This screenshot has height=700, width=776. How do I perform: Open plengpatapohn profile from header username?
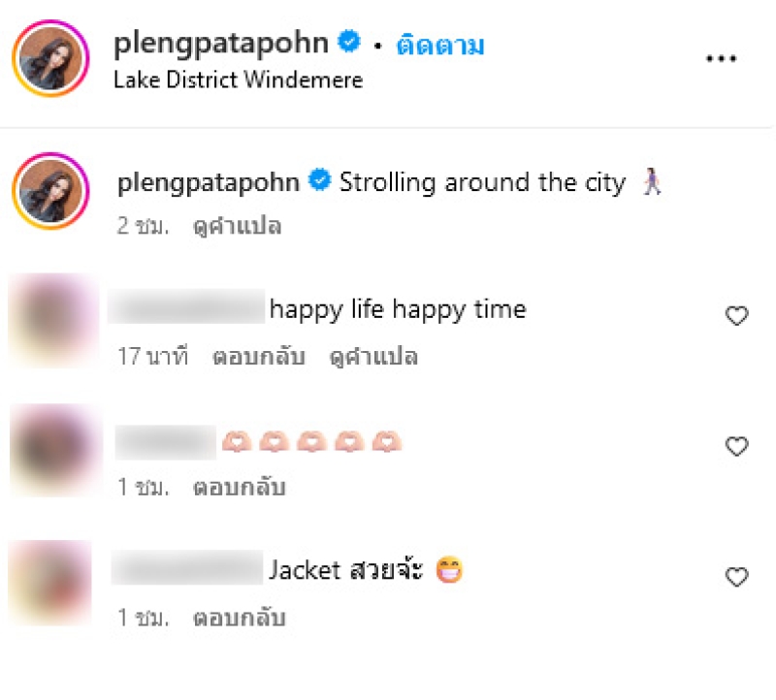point(221,44)
